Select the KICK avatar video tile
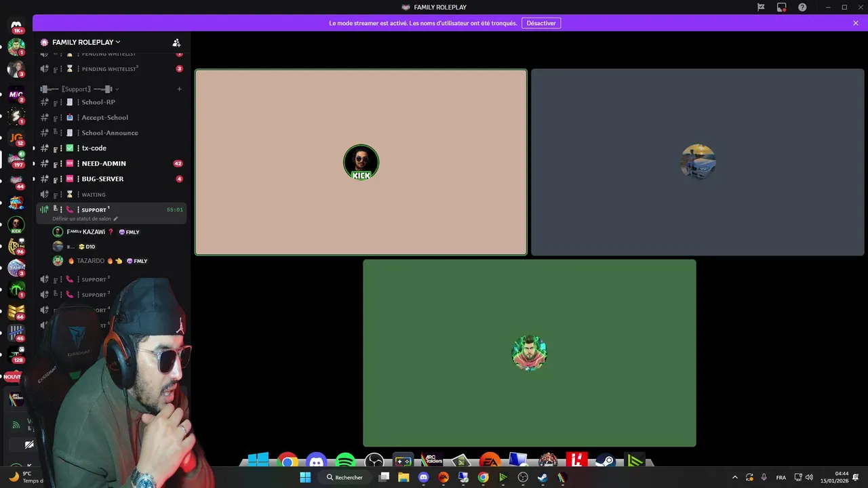 pos(361,162)
